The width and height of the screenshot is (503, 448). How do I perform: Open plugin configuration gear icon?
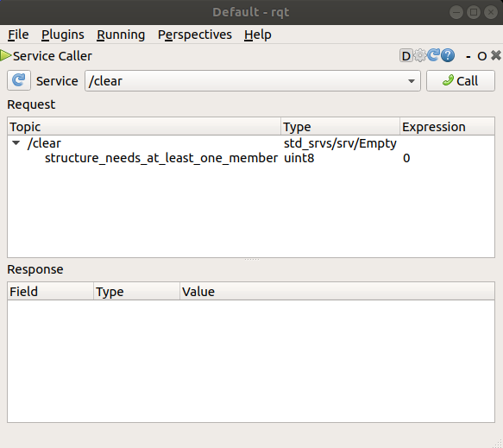420,55
